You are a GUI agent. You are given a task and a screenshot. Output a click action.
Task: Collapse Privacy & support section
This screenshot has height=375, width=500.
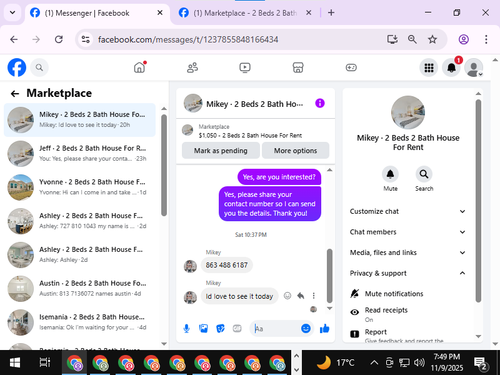click(407, 273)
